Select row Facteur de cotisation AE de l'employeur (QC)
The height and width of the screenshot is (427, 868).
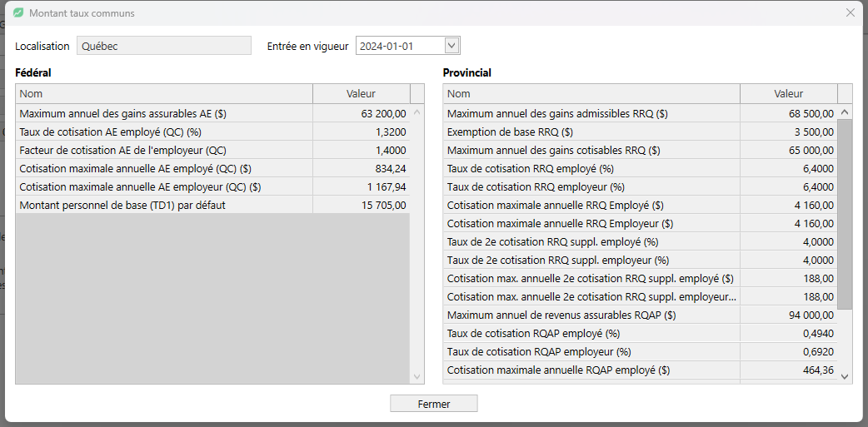pos(212,150)
